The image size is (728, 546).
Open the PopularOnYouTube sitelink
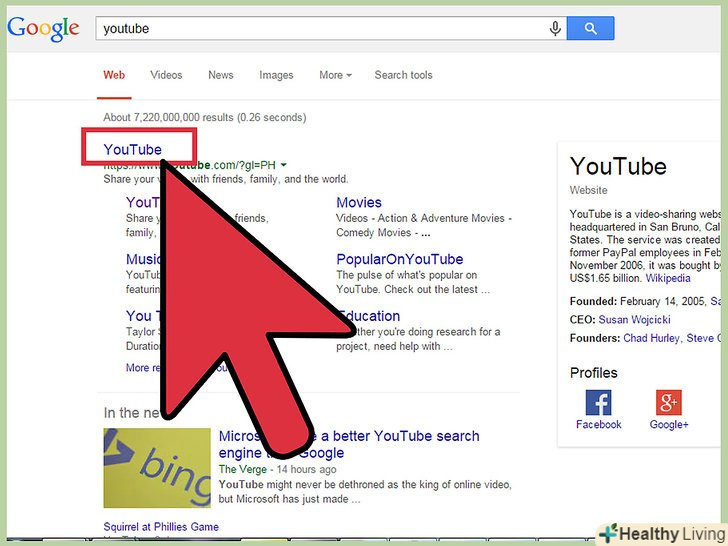(400, 259)
